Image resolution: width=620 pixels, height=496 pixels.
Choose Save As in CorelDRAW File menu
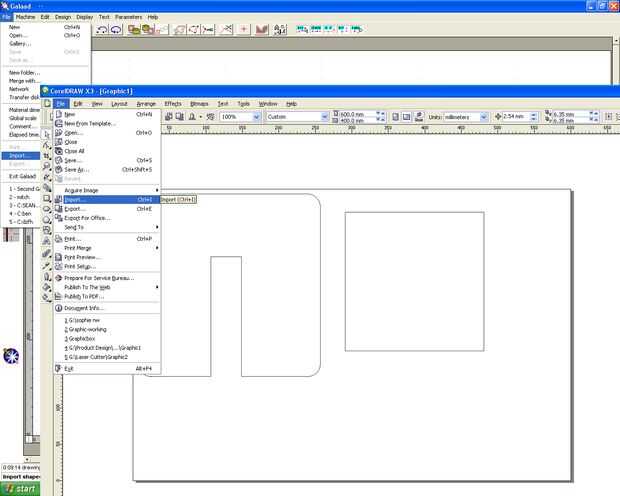(107, 170)
